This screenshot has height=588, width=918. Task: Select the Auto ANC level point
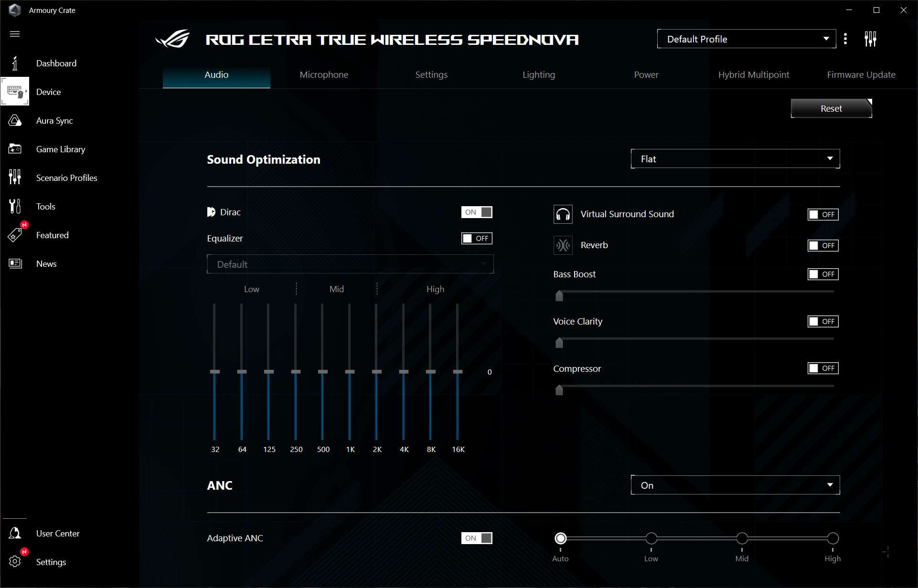click(560, 538)
